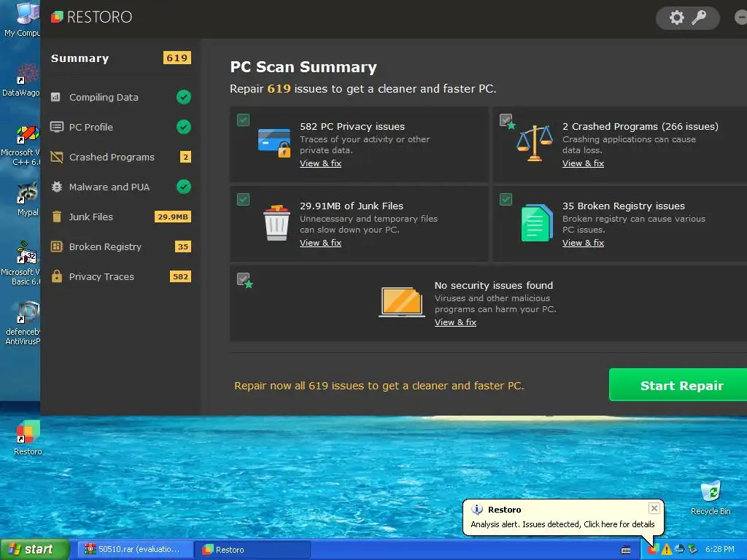747x560 pixels.
Task: Open the Broken Registry section
Action: coord(120,246)
